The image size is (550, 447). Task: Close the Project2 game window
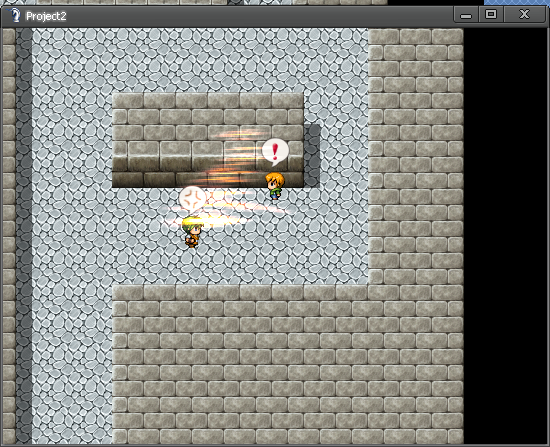(x=524, y=15)
